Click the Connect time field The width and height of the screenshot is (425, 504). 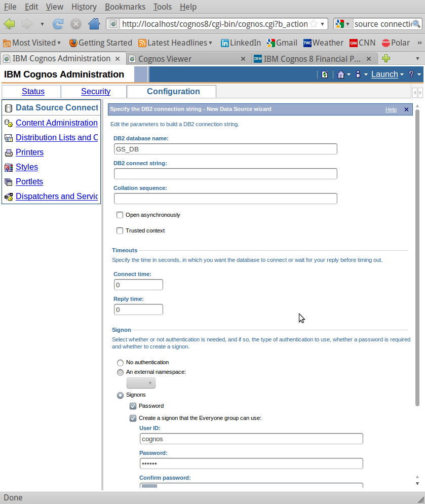(x=138, y=285)
